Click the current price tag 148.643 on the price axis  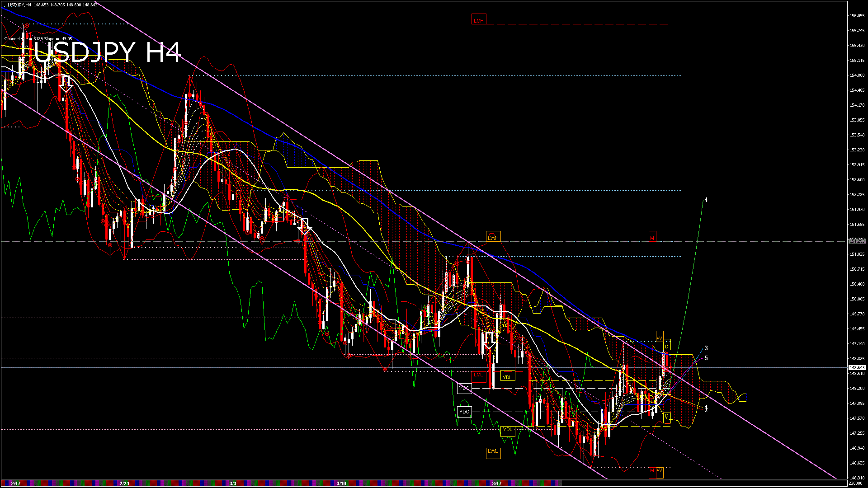coord(857,368)
